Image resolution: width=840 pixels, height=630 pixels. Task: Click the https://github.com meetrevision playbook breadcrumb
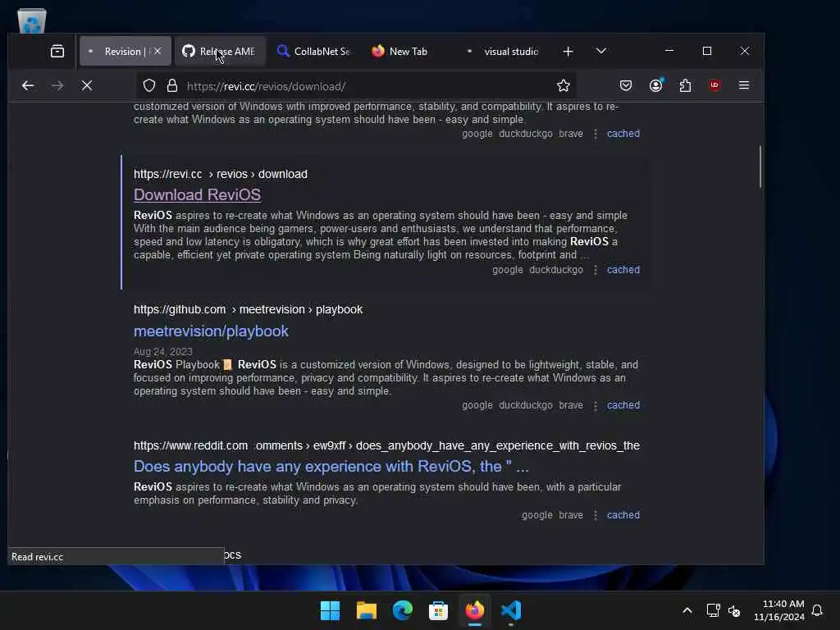pyautogui.click(x=248, y=309)
